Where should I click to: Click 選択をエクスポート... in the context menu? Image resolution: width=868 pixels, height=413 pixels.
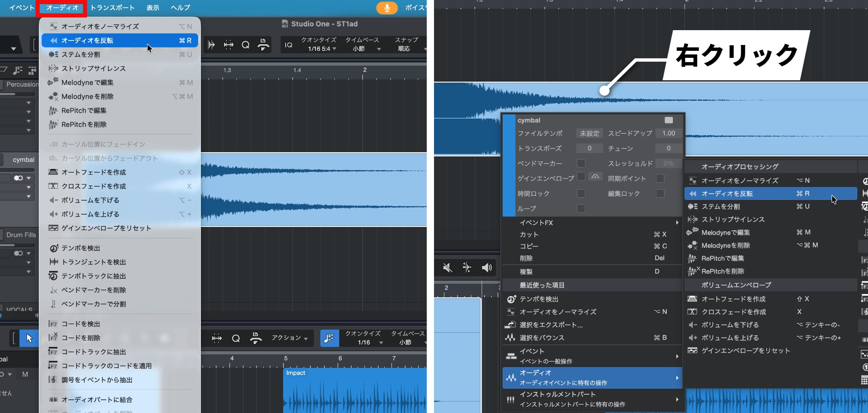(551, 325)
